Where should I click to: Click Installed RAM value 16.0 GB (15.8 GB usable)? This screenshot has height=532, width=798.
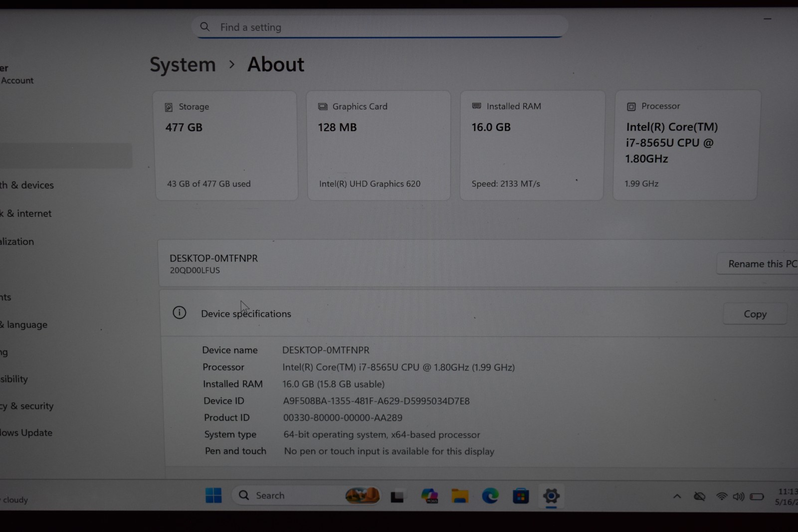(x=334, y=384)
